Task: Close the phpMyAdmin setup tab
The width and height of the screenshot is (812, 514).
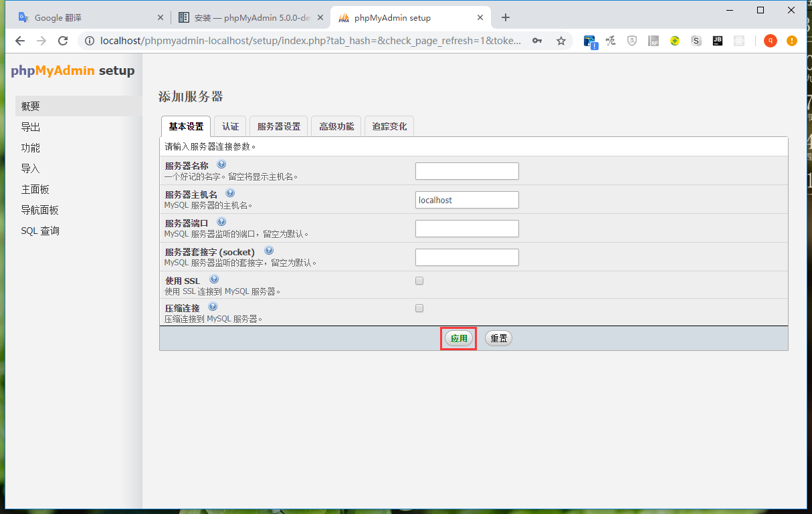Action: pyautogui.click(x=479, y=17)
